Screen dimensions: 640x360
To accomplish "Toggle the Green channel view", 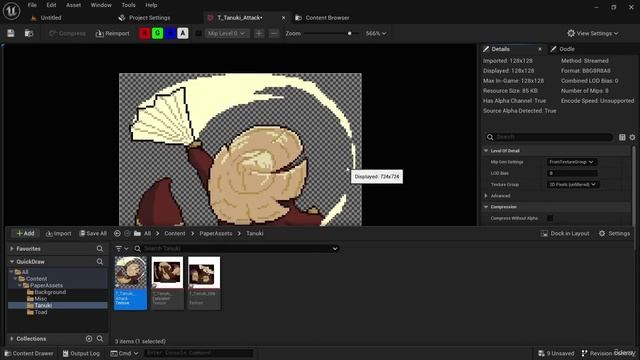I will click(158, 33).
